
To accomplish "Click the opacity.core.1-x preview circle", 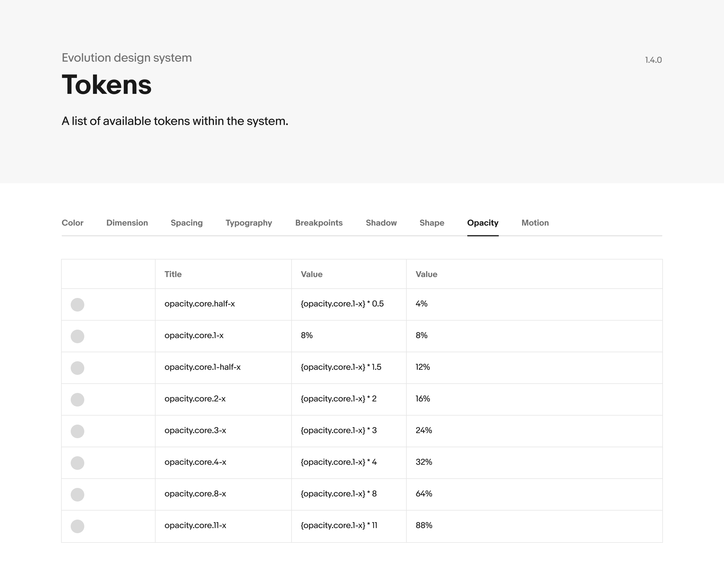I will (x=77, y=336).
